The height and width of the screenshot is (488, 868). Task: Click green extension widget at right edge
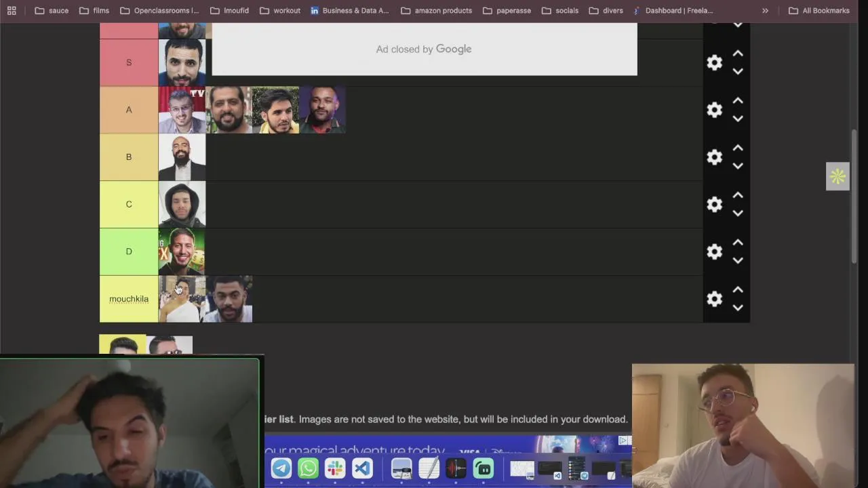tap(837, 177)
